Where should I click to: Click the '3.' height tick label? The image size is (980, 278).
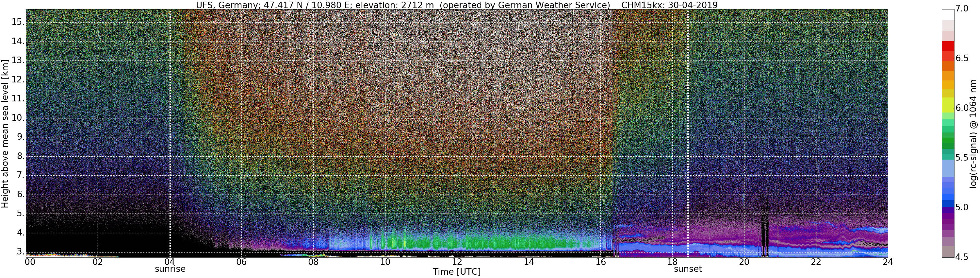(20, 252)
